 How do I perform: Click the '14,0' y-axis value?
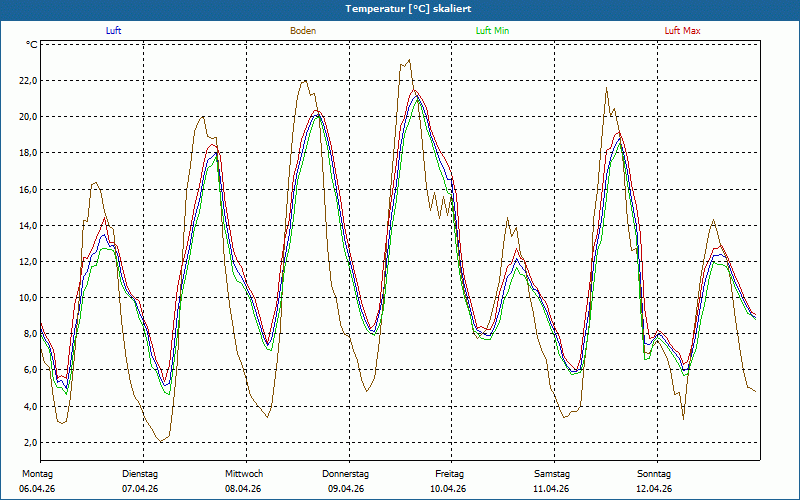pos(28,226)
